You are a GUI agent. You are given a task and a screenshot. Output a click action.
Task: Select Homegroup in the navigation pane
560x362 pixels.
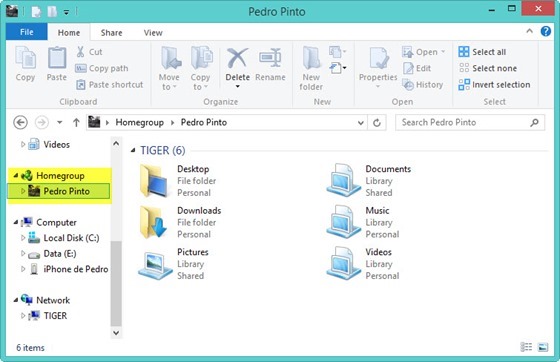[x=60, y=176]
